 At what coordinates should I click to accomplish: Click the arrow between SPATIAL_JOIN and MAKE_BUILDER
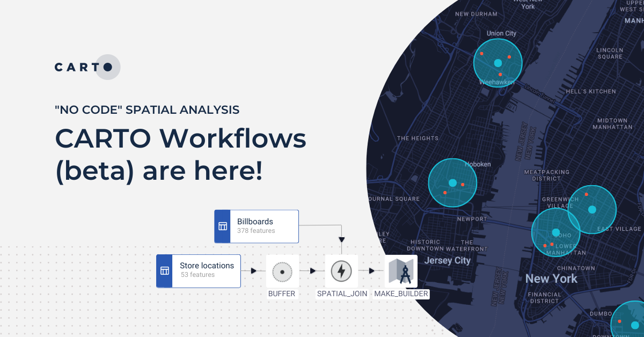tap(370, 271)
